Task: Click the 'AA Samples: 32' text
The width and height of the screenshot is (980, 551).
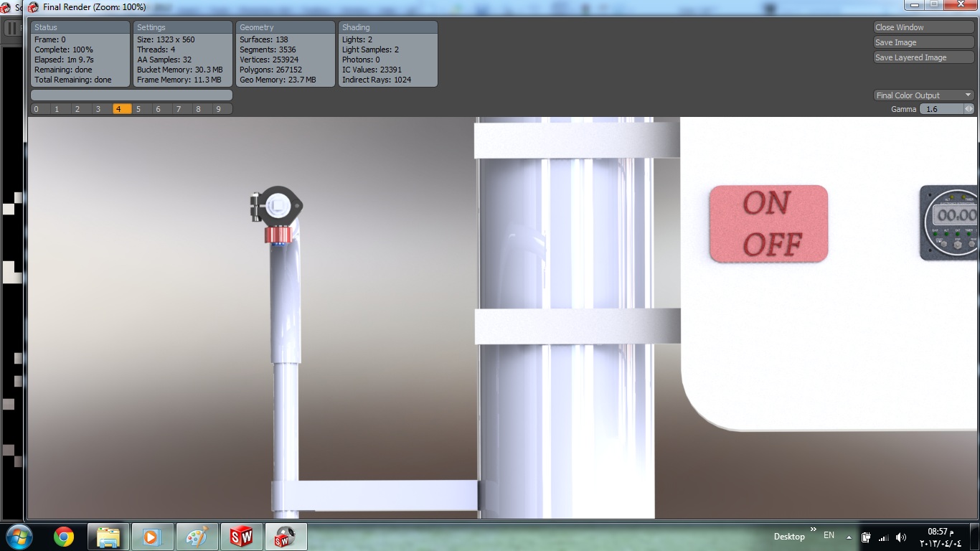Action: (x=164, y=60)
